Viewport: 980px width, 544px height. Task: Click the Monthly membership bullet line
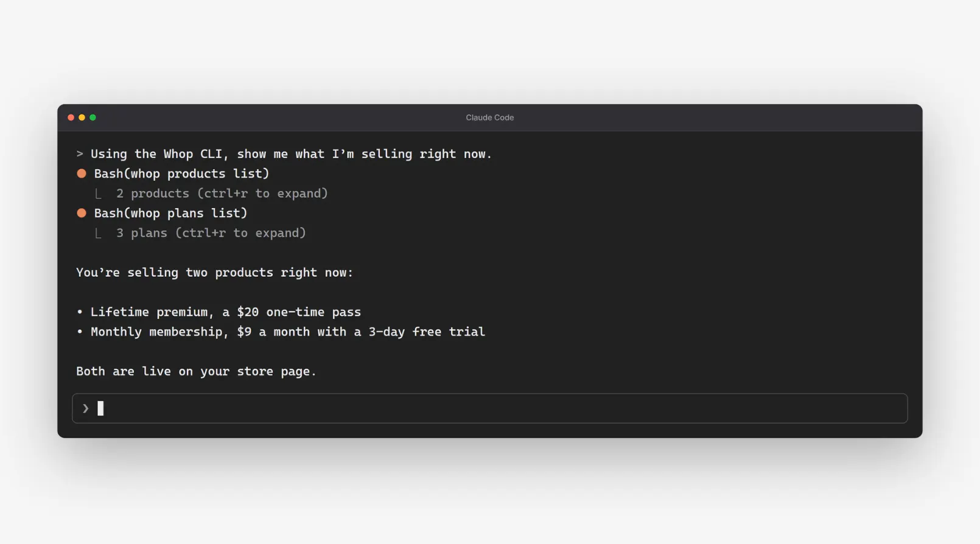coord(281,332)
